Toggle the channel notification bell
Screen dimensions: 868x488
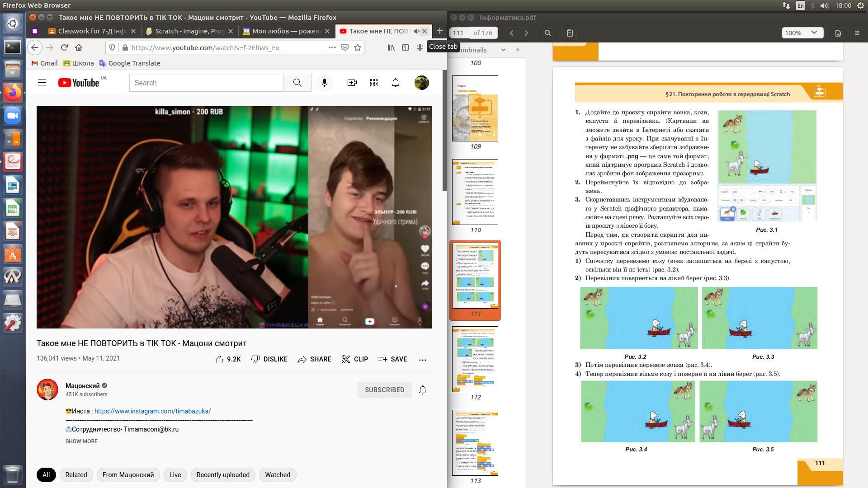pyautogui.click(x=422, y=390)
